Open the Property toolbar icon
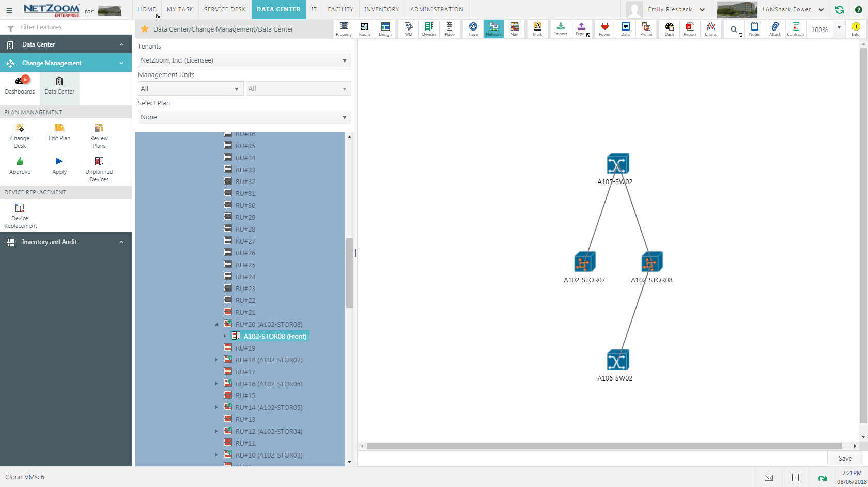 click(x=344, y=29)
